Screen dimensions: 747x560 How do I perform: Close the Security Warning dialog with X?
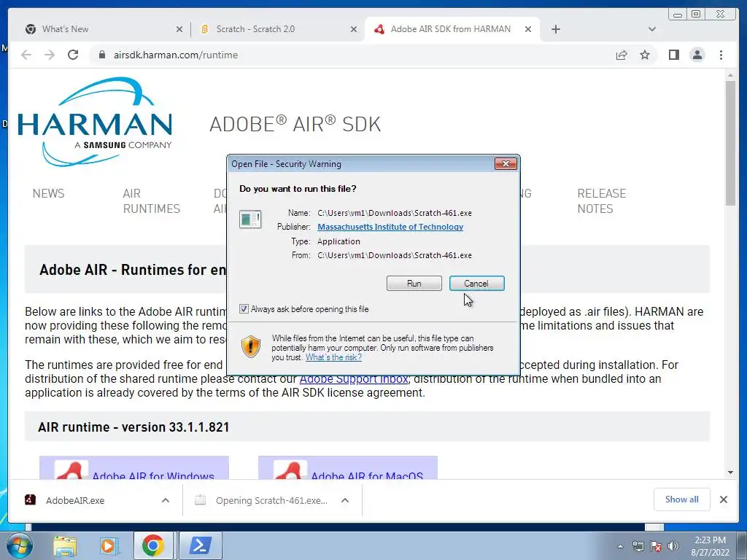pyautogui.click(x=506, y=164)
